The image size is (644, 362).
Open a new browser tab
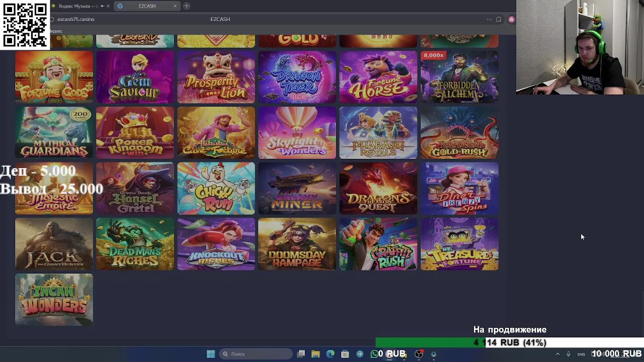[186, 6]
